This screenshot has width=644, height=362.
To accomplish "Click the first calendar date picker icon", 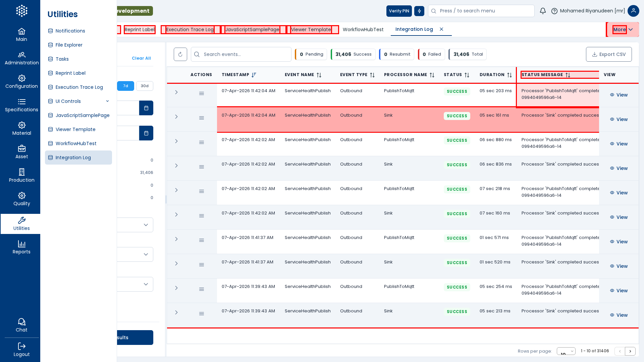I will (x=146, y=108).
